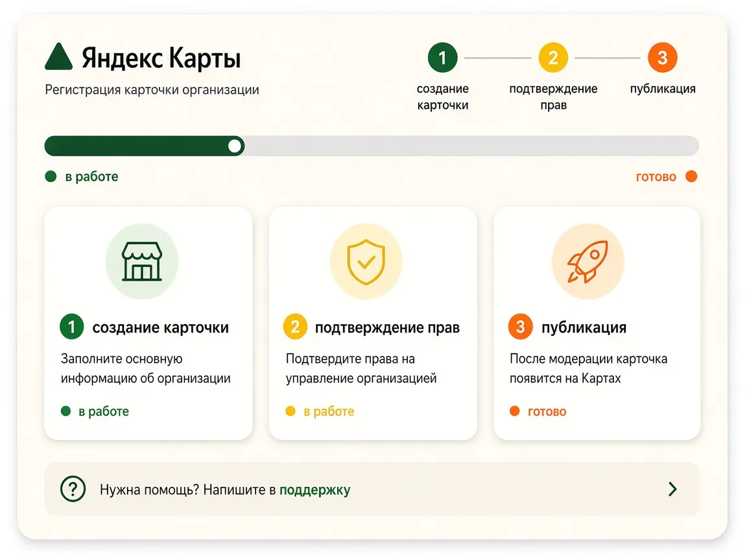Click the orange status dot in публикация card
Image resolution: width=747 pixels, height=560 pixels.
514,411
